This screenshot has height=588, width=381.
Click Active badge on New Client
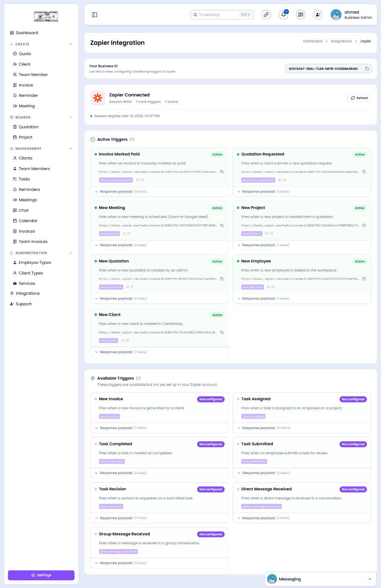pyautogui.click(x=217, y=315)
